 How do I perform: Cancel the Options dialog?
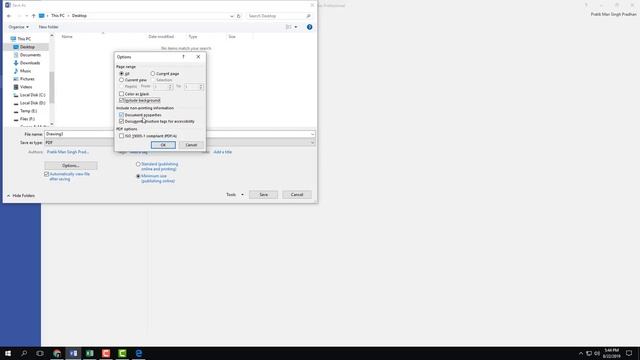[x=191, y=145]
